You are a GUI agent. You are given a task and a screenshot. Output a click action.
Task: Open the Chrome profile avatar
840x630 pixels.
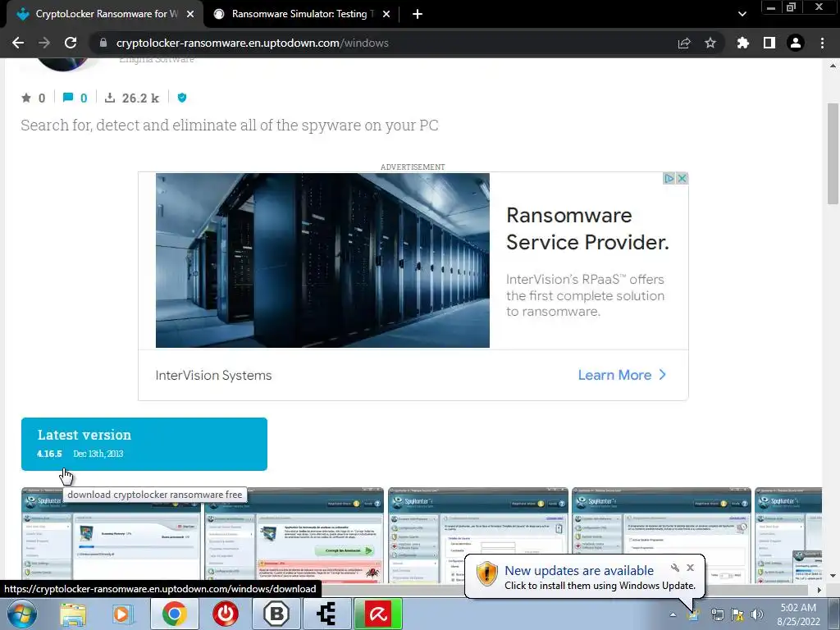point(796,43)
